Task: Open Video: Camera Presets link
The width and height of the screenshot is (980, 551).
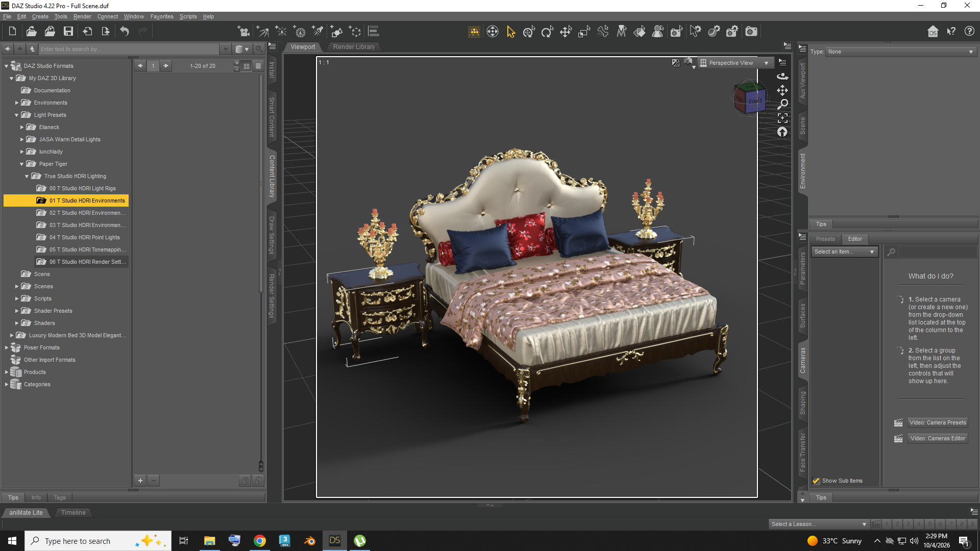Action: click(938, 422)
